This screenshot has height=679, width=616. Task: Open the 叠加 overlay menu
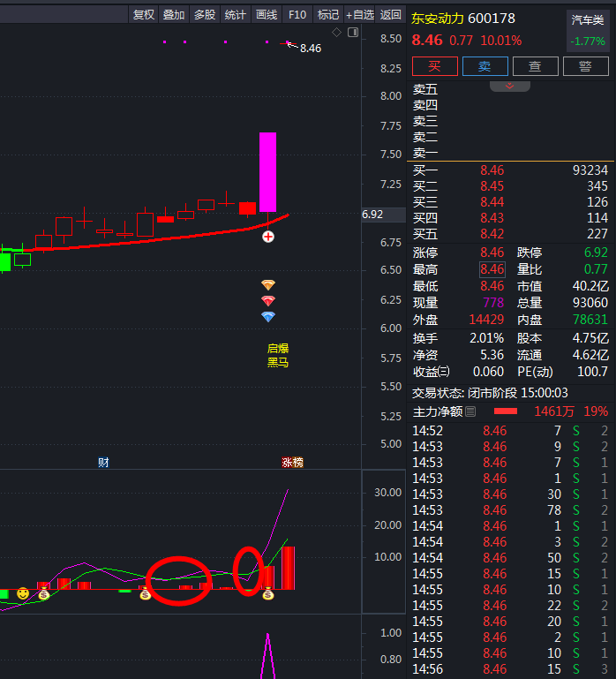[x=174, y=15]
